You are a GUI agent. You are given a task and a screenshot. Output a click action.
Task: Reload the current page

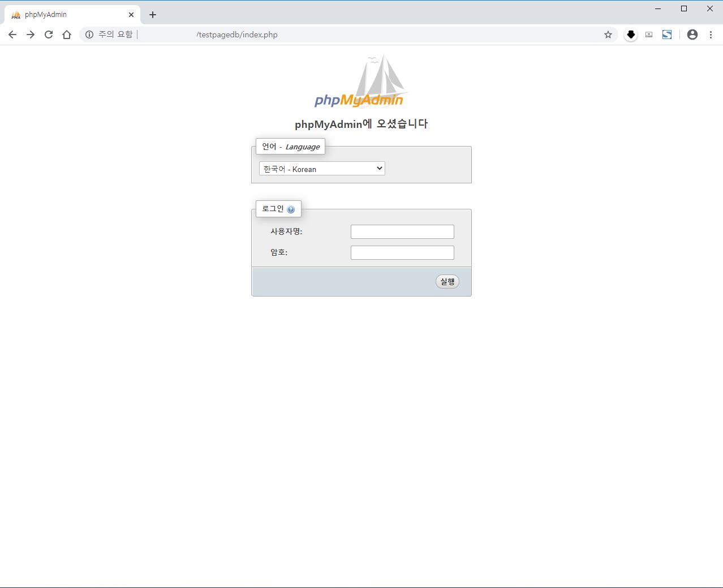point(49,35)
